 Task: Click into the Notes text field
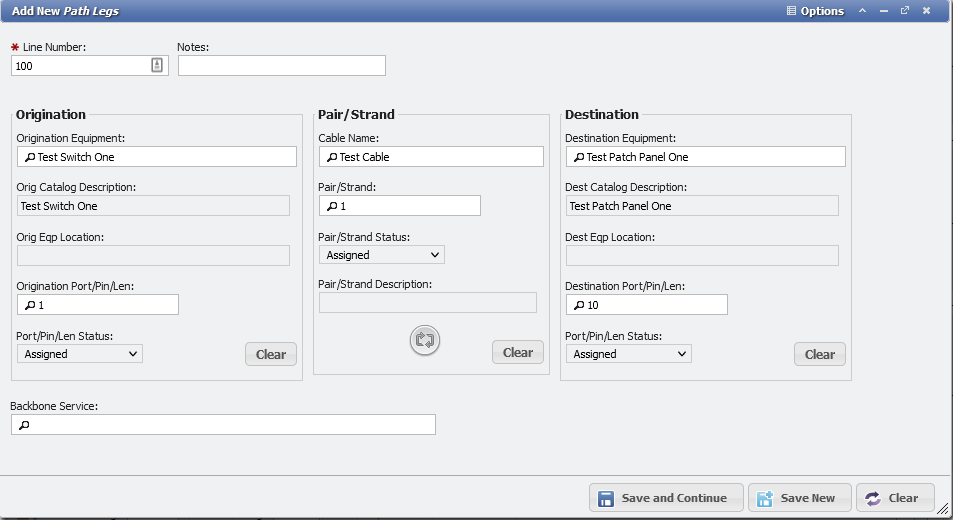click(x=282, y=65)
